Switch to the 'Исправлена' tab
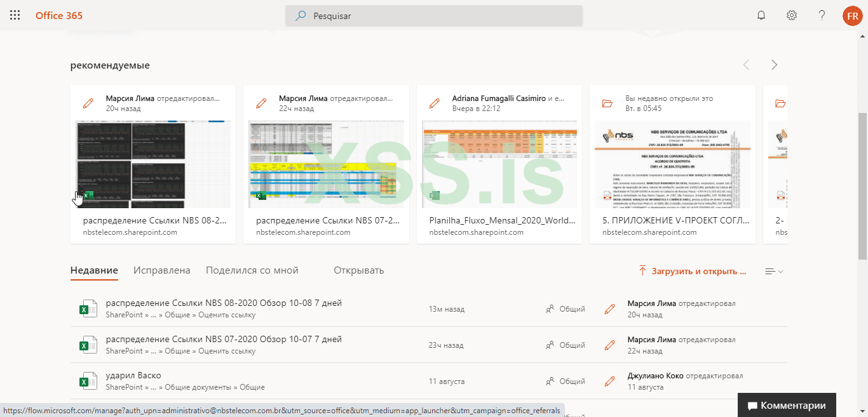The width and height of the screenshot is (868, 417). pyautogui.click(x=161, y=270)
